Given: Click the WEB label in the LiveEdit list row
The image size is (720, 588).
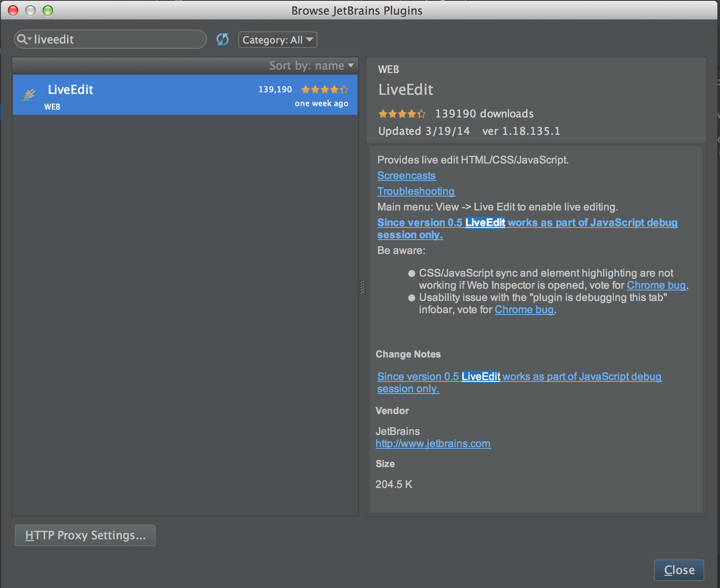Looking at the screenshot, I should 52,107.
